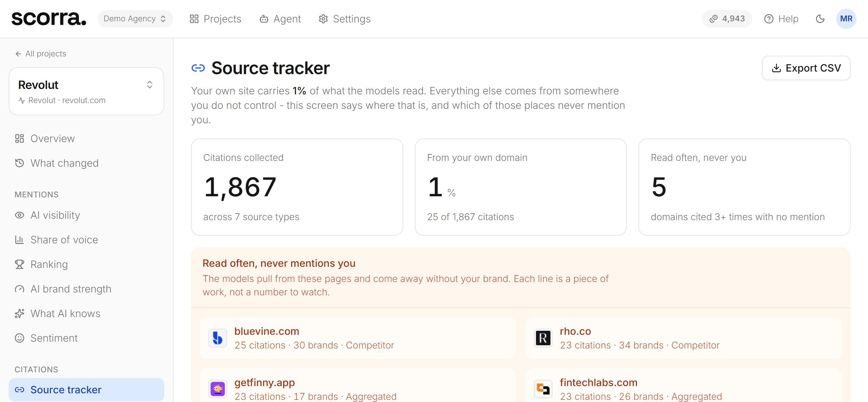Open the MR user avatar menu
This screenshot has width=868, height=402.
coord(846,19)
